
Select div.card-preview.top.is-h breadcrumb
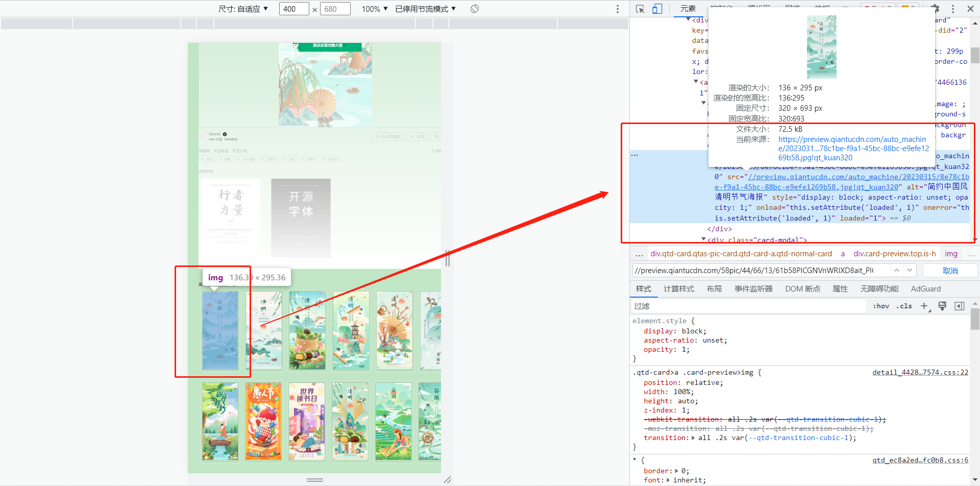tap(895, 254)
